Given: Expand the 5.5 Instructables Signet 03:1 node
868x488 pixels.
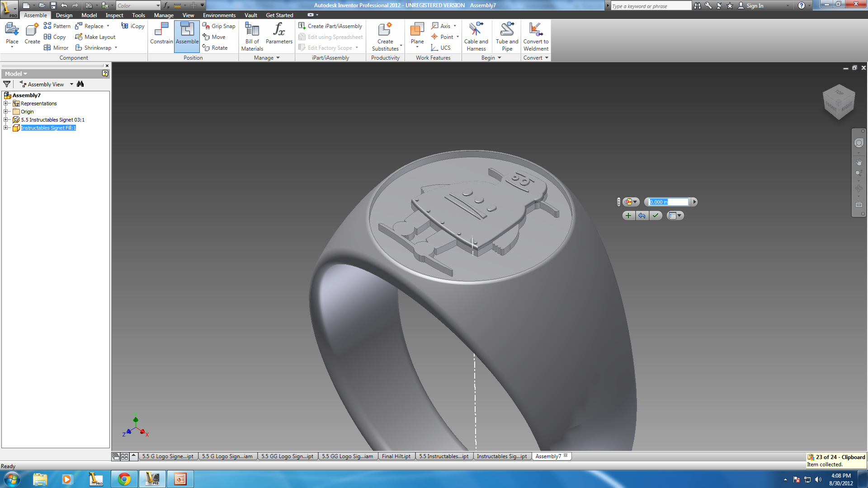Looking at the screenshot, I should [x=6, y=120].
